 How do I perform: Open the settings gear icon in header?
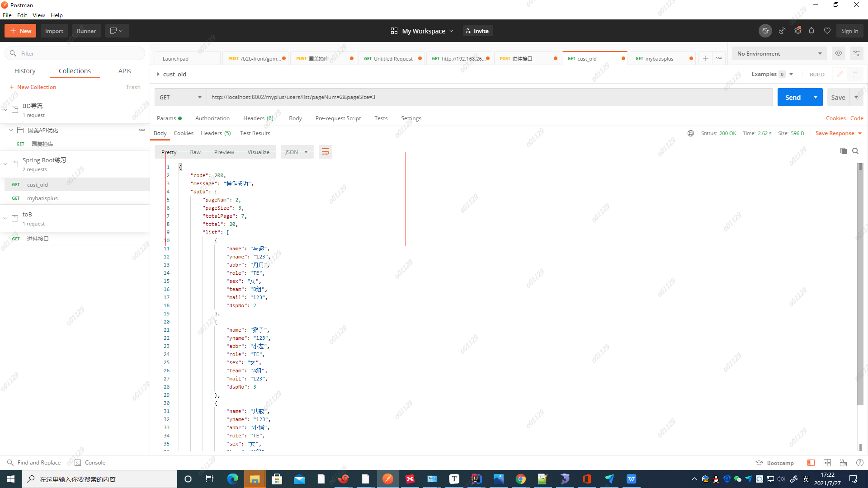798,31
